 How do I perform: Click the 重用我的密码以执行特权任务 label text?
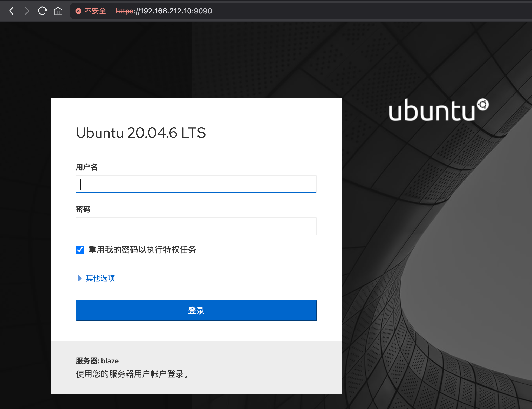(142, 250)
